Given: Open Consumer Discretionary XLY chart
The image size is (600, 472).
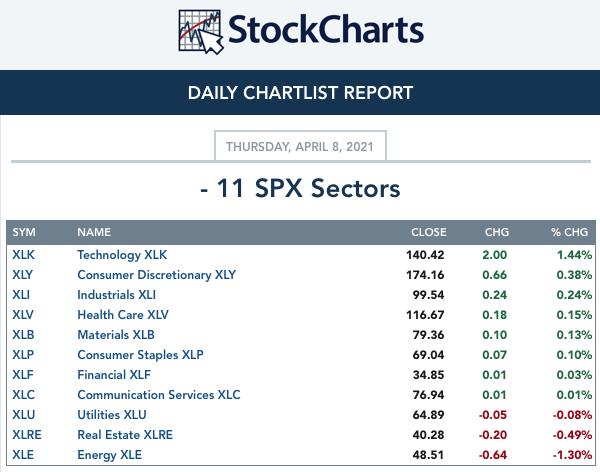Looking at the screenshot, I should [x=157, y=274].
